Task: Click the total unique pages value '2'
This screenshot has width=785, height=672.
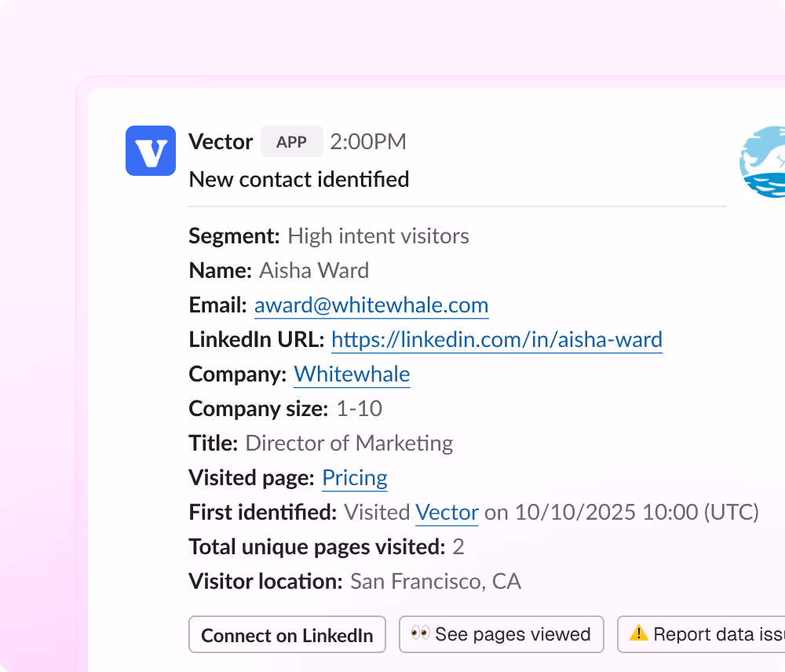Action: click(458, 547)
